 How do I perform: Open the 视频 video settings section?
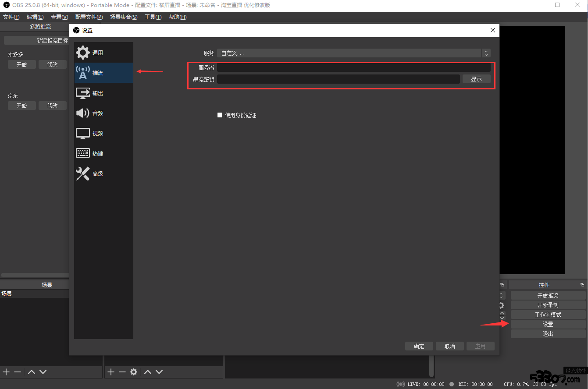click(103, 133)
